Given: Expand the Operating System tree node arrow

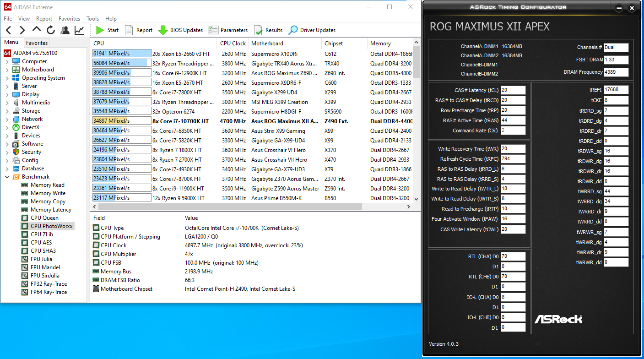Looking at the screenshot, I should click(x=7, y=78).
